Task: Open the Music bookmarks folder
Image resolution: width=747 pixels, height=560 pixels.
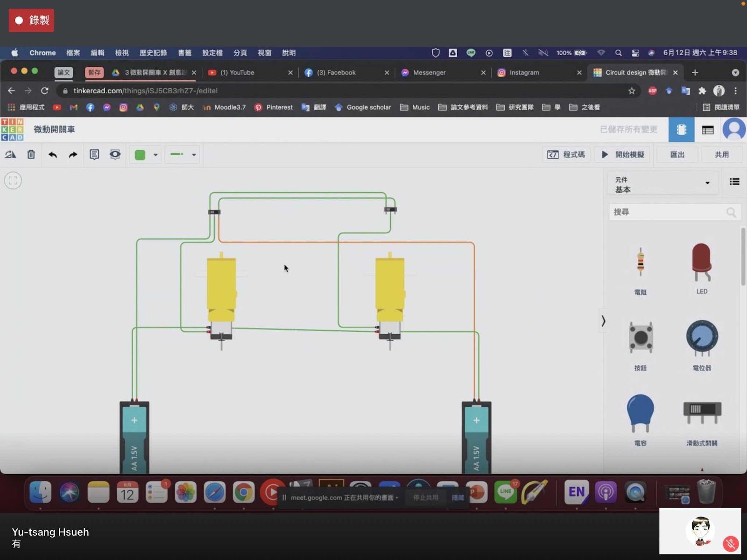Action: point(415,107)
